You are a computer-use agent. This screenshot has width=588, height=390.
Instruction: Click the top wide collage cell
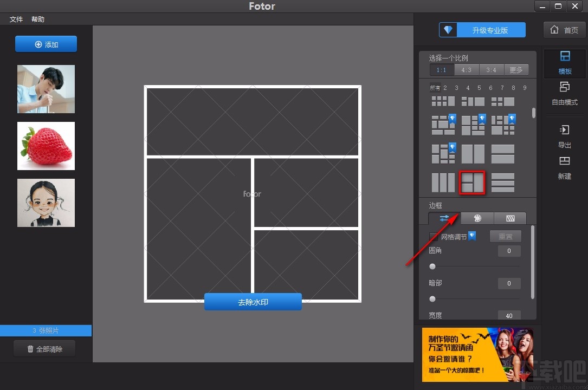point(253,121)
